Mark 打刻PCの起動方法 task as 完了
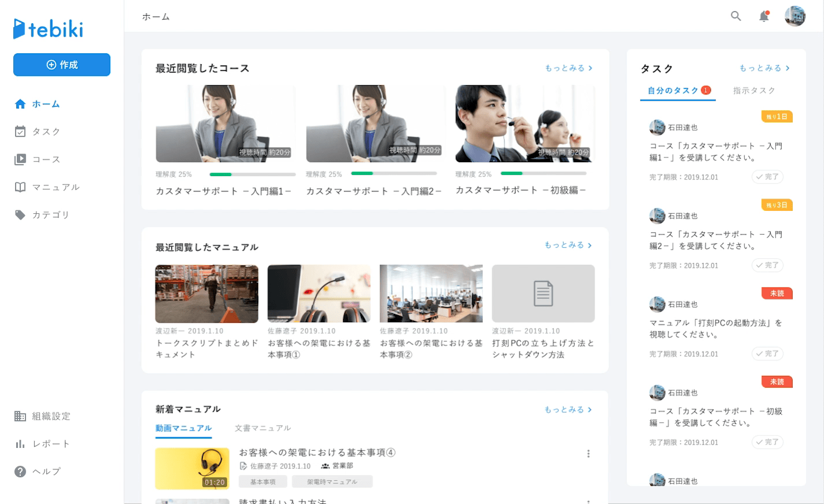 click(768, 353)
